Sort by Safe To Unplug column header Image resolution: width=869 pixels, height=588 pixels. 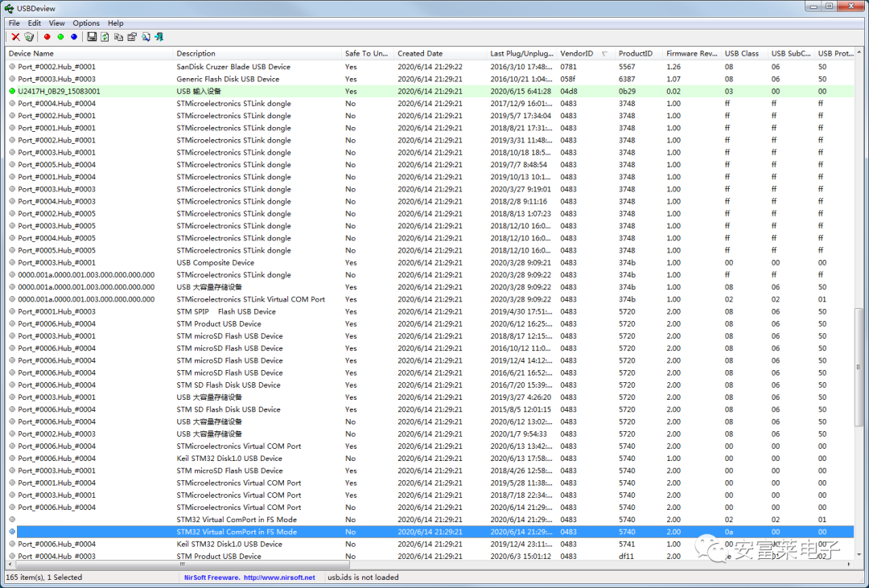click(368, 54)
